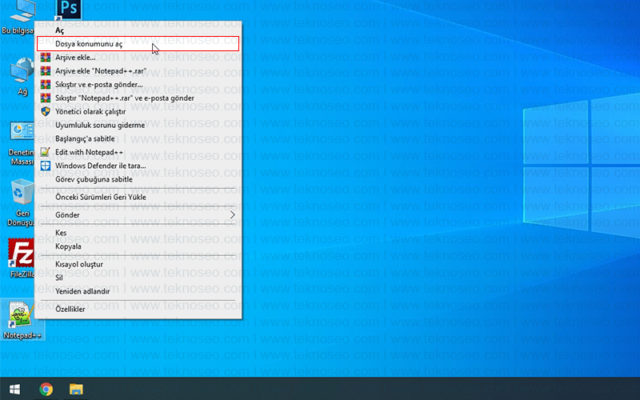Select the Denetim Masası desktop icon
The width and height of the screenshot is (640, 400).
point(20,143)
